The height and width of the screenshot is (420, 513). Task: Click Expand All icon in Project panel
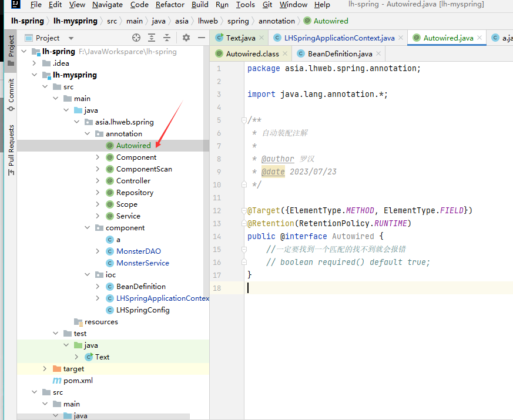pos(152,38)
